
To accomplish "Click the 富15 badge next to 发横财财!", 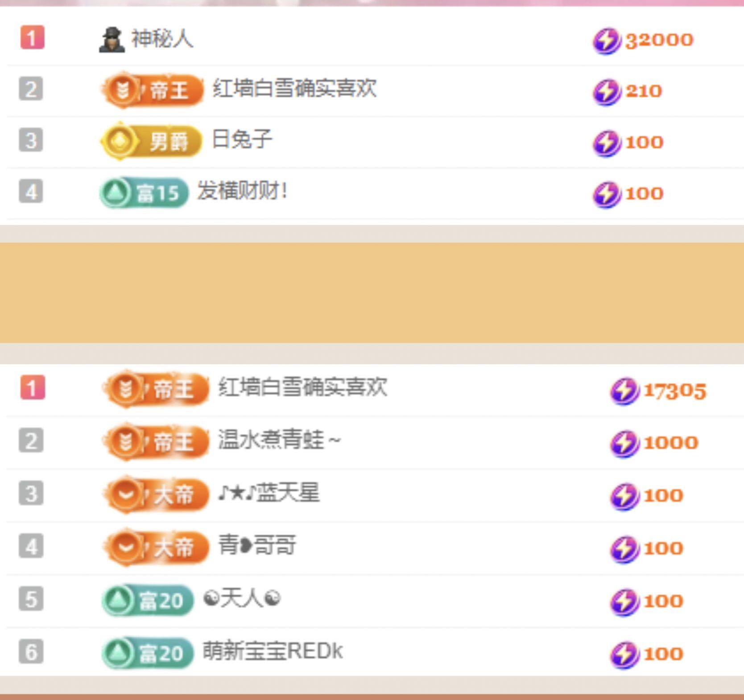I will tap(144, 193).
